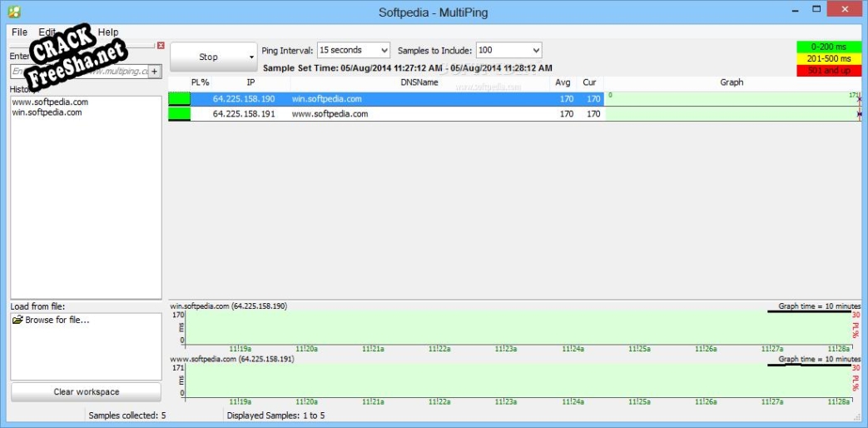Screen dimensions: 868x428
Task: Click the folder icon beside Browse for file
Action: click(17, 320)
